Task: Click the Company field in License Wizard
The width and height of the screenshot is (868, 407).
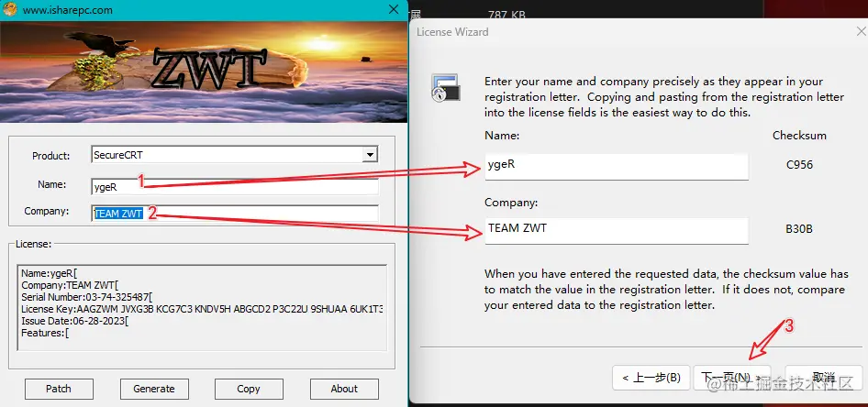Action: (x=617, y=230)
